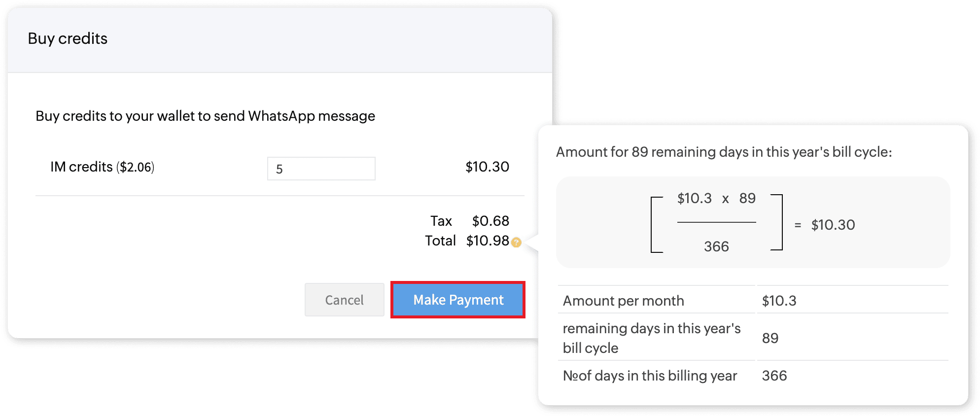Click the $10.98 total amount

(487, 241)
